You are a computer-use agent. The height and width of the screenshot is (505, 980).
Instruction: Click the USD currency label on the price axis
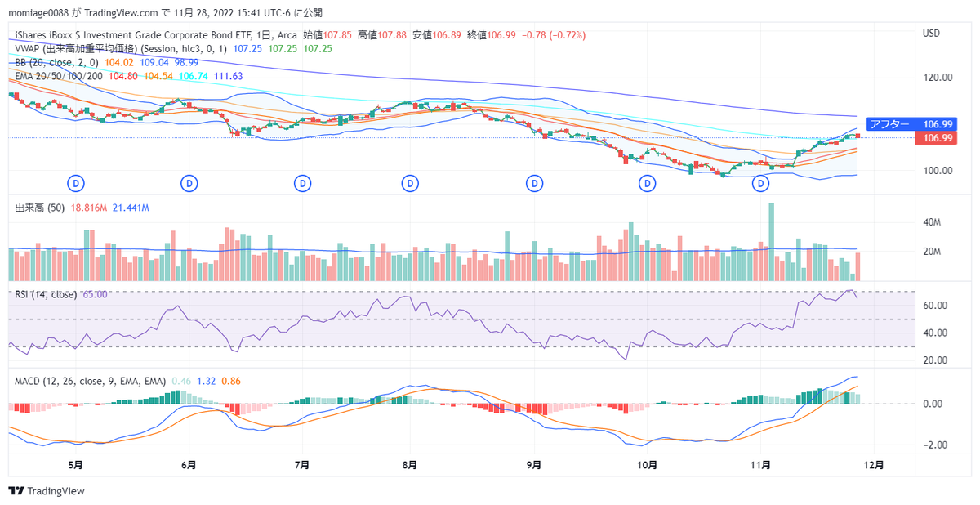click(931, 34)
